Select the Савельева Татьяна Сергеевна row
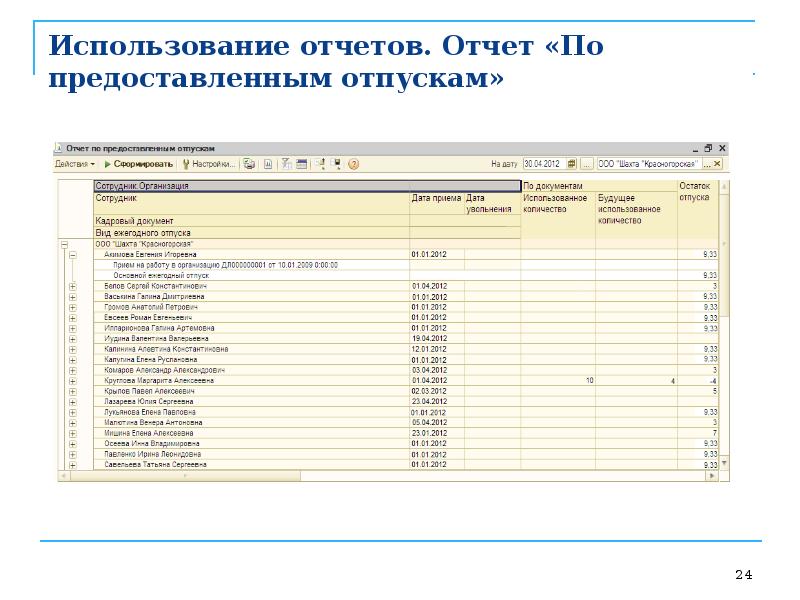800x600 pixels. click(156, 465)
